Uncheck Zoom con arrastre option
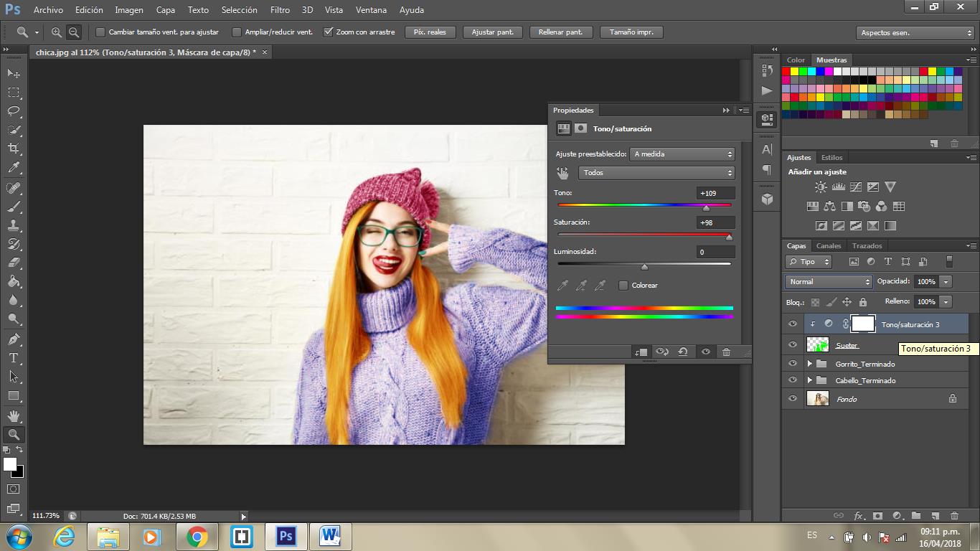980x551 pixels. tap(329, 32)
